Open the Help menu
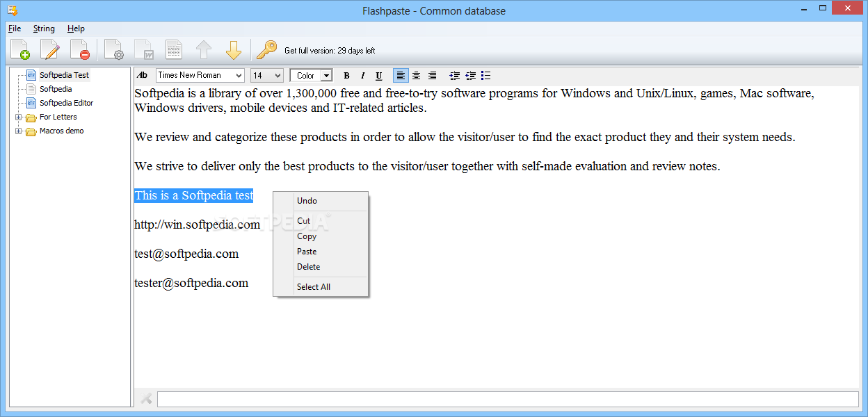 (76, 28)
